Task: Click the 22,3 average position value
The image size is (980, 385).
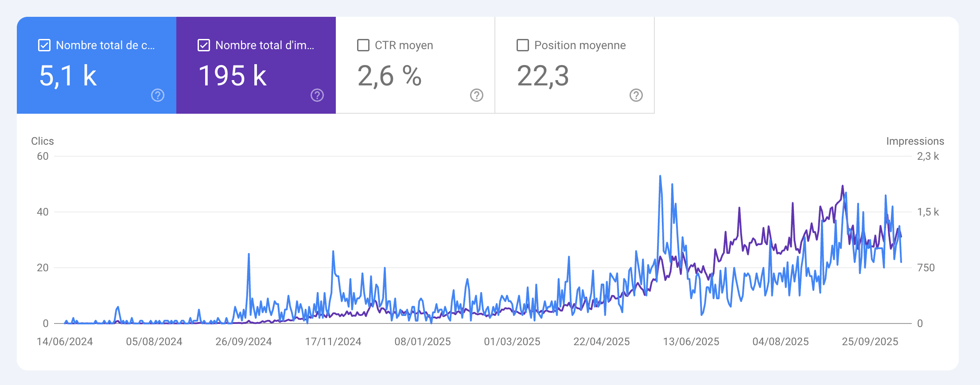Action: pyautogui.click(x=543, y=76)
